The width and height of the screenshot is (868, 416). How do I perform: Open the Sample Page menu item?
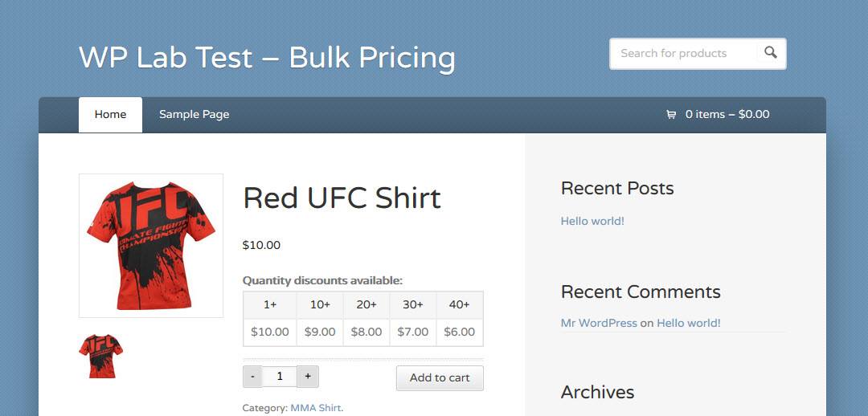[x=194, y=115]
